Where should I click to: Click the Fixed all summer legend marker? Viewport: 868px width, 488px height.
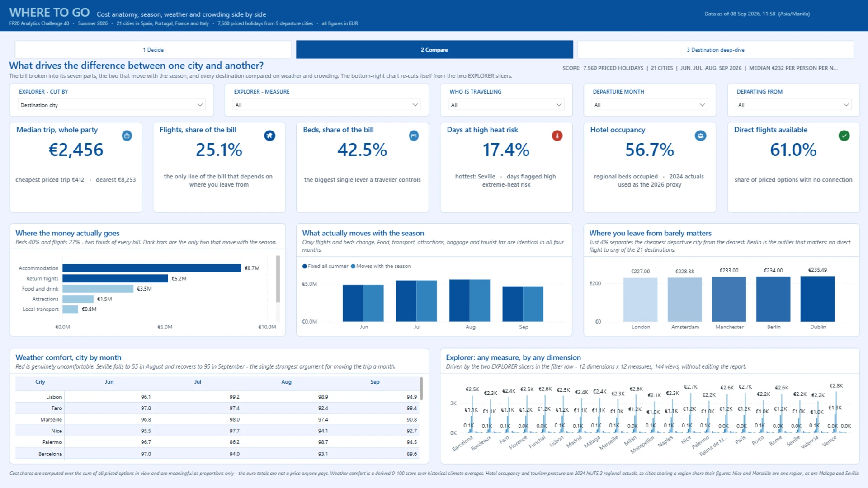point(305,266)
